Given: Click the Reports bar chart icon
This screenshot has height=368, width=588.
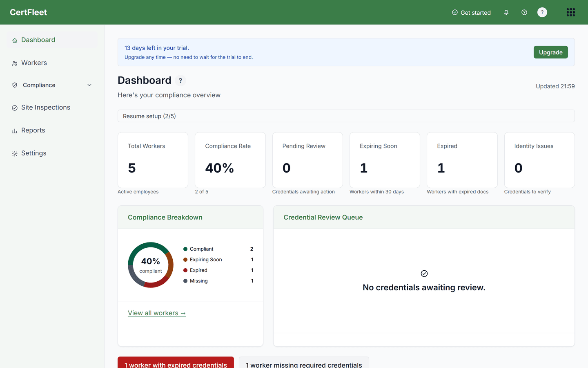Looking at the screenshot, I should coord(15,131).
